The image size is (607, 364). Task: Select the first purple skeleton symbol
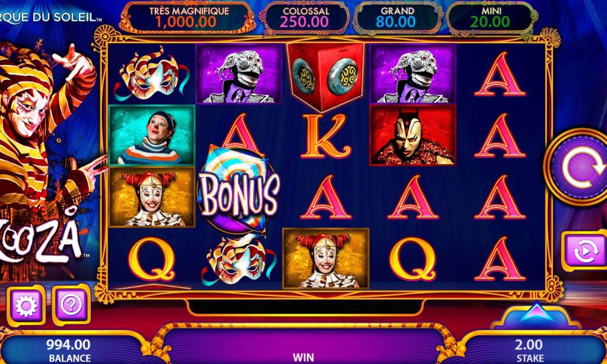pos(239,74)
